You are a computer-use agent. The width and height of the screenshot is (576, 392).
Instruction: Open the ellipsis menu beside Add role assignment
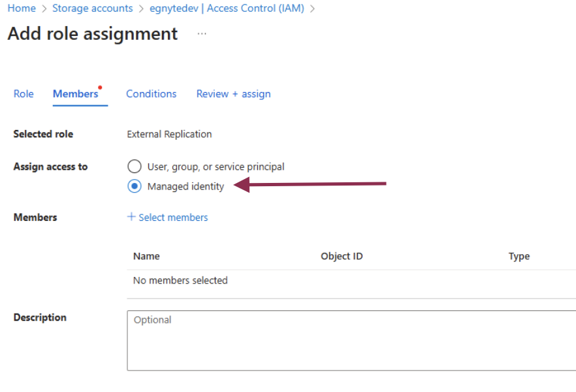coord(201,34)
